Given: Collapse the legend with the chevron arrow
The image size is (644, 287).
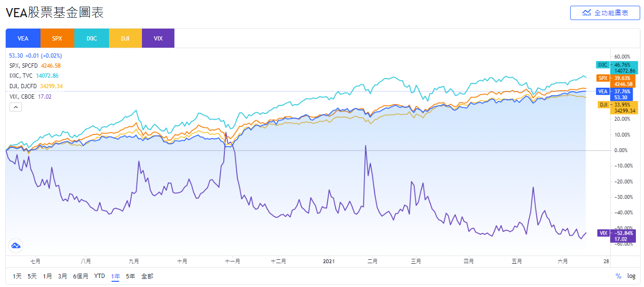Looking at the screenshot, I should tap(15, 107).
